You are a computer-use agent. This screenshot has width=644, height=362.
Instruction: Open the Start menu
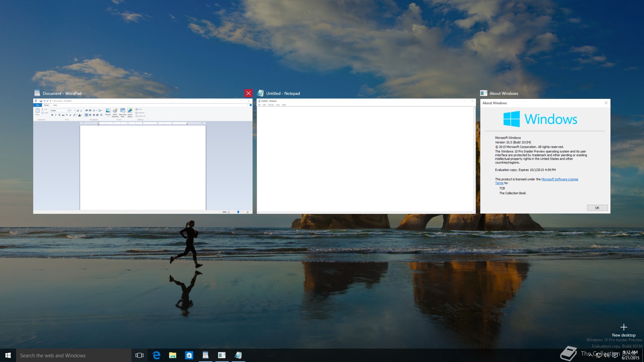click(8, 355)
